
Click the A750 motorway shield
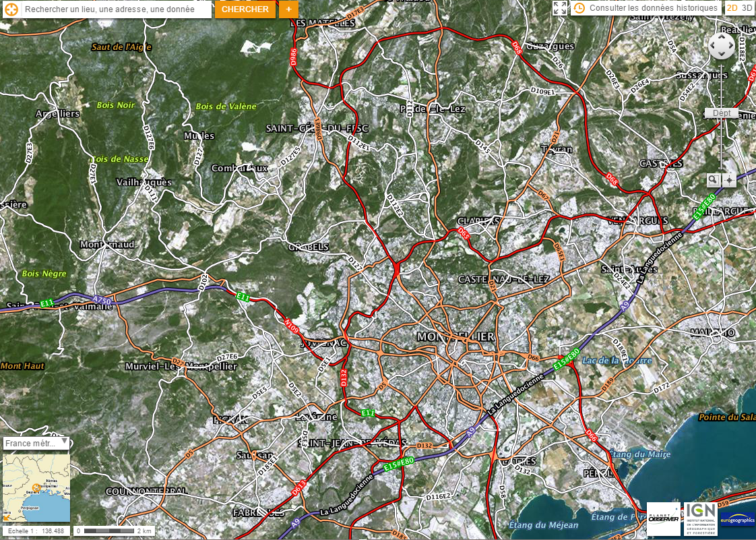point(102,301)
